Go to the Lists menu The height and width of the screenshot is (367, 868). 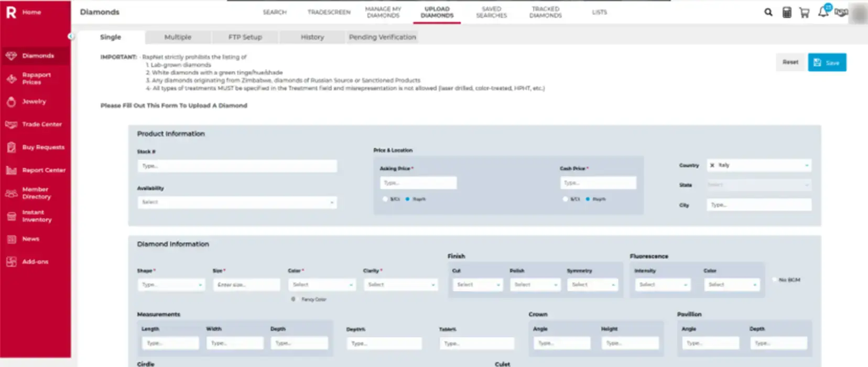(600, 12)
